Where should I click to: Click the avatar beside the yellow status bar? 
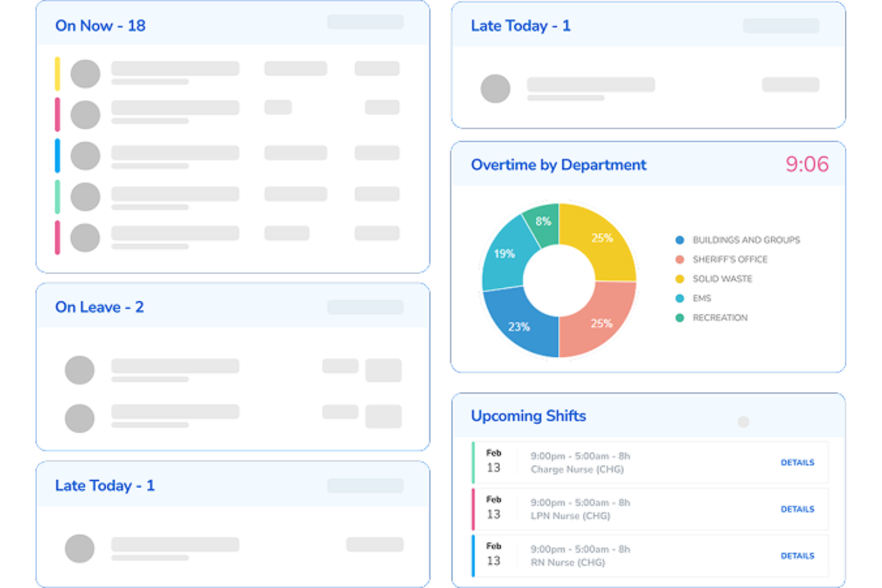pyautogui.click(x=85, y=74)
